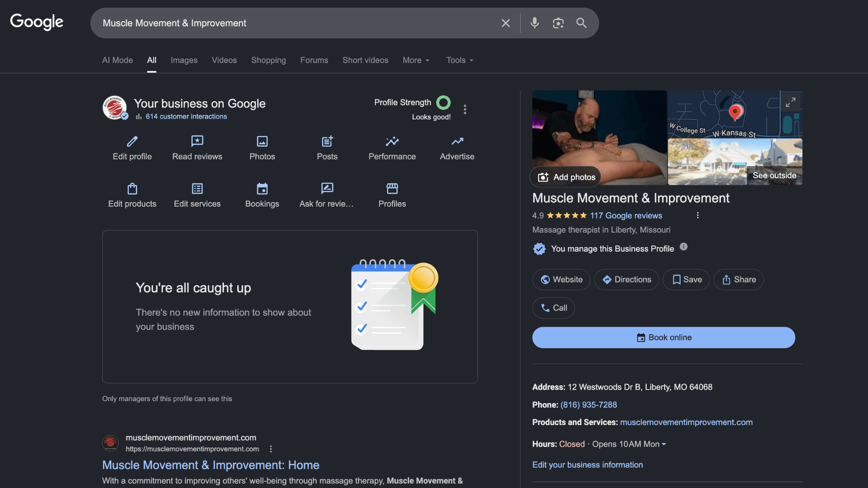Open Read reviews icon
868x488 pixels.
coord(197,141)
